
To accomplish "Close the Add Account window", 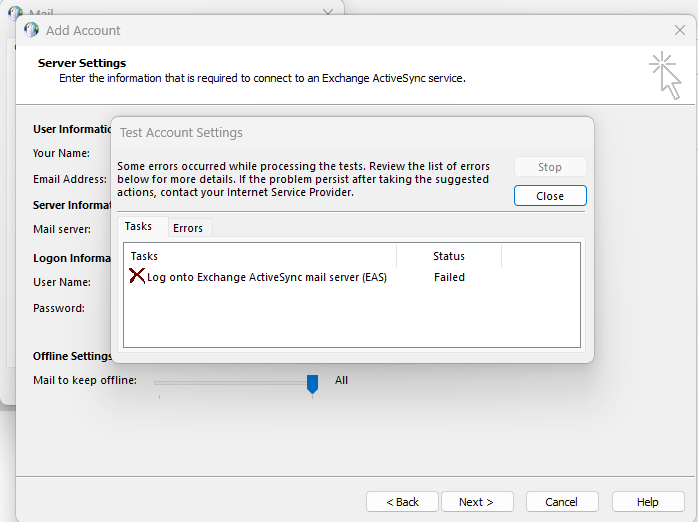I will point(680,30).
